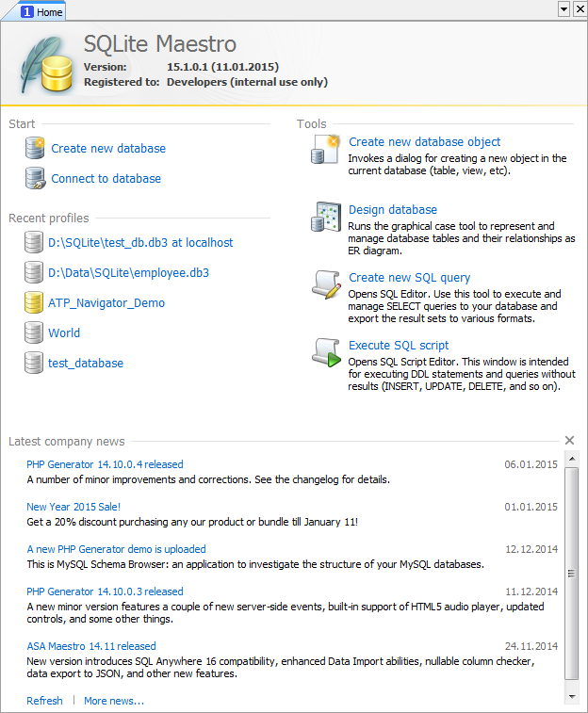Click the news date 12.12.2014
Image resolution: width=588 pixels, height=713 pixels.
tap(531, 549)
